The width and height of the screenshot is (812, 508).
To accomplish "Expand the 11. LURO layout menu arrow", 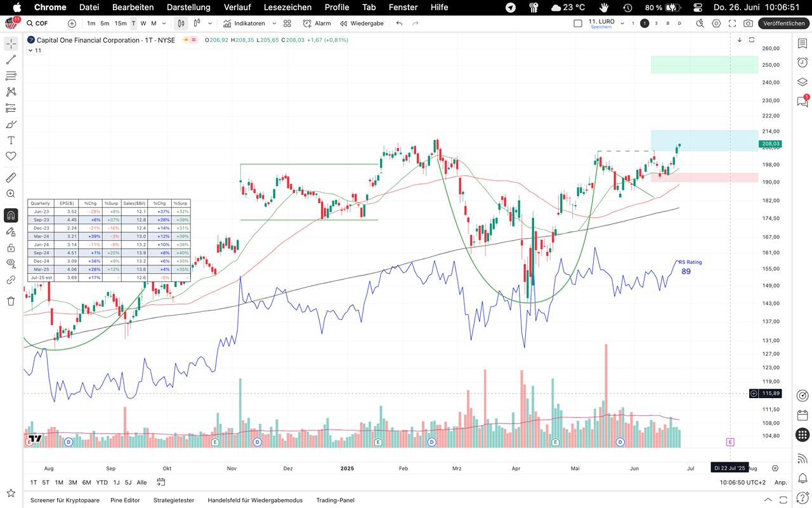I will click(622, 23).
